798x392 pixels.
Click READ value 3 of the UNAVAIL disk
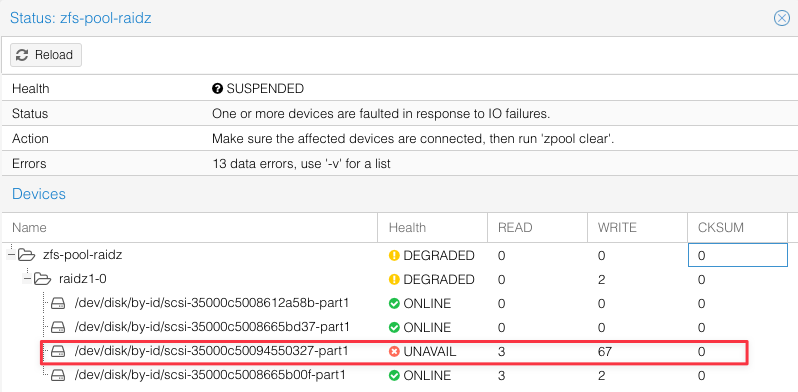click(502, 352)
